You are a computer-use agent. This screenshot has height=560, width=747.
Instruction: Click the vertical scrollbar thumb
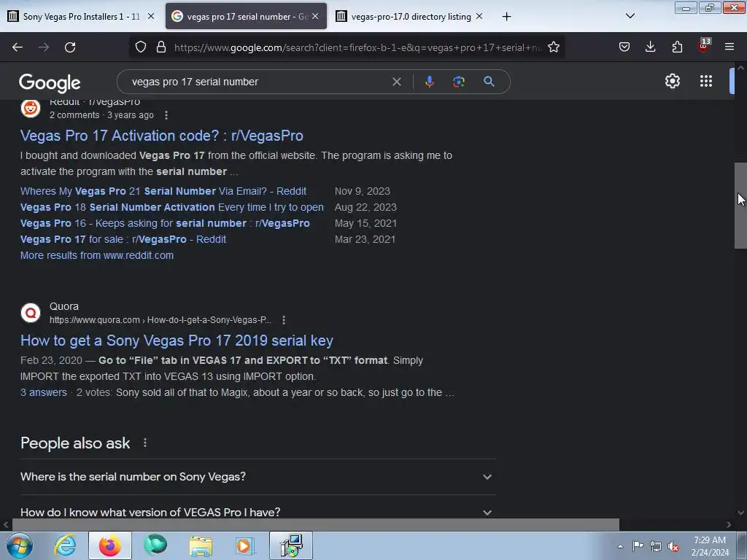click(740, 205)
